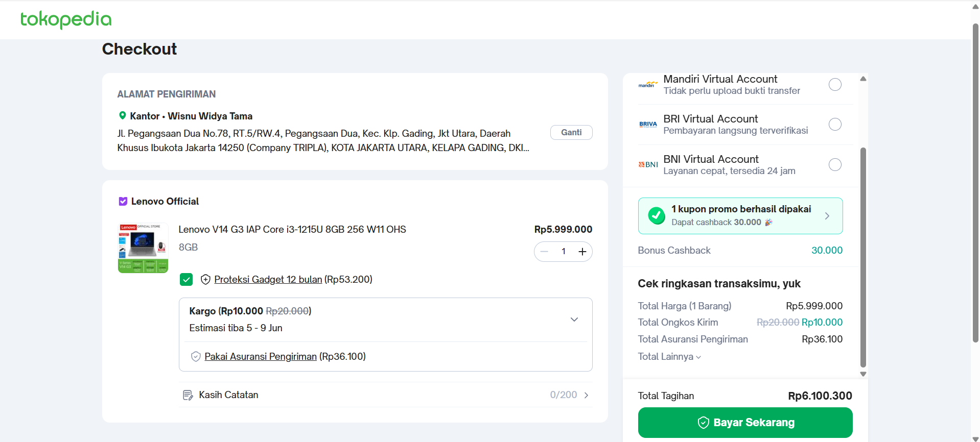The width and height of the screenshot is (980, 442).
Task: Click the green promo success checkmark icon
Action: coord(657,216)
